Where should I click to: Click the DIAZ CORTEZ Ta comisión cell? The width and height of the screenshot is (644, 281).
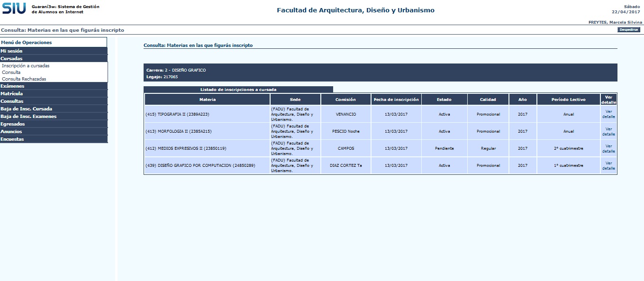point(345,165)
